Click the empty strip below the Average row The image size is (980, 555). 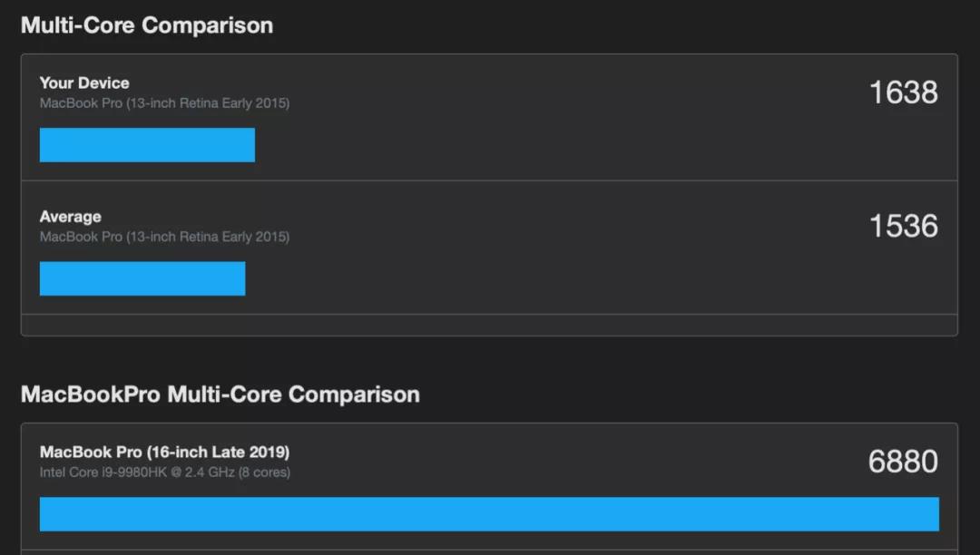[x=489, y=325]
